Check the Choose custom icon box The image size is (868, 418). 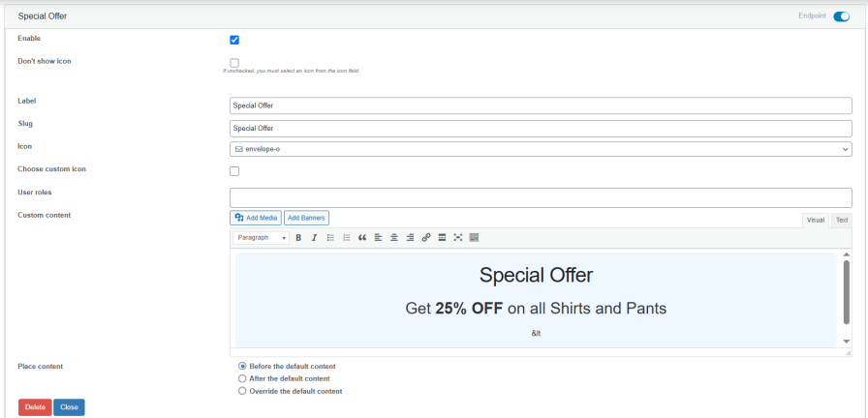click(x=234, y=171)
